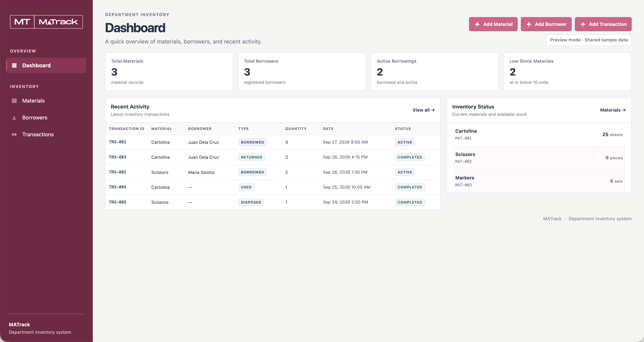Click the Date column header

(328, 129)
